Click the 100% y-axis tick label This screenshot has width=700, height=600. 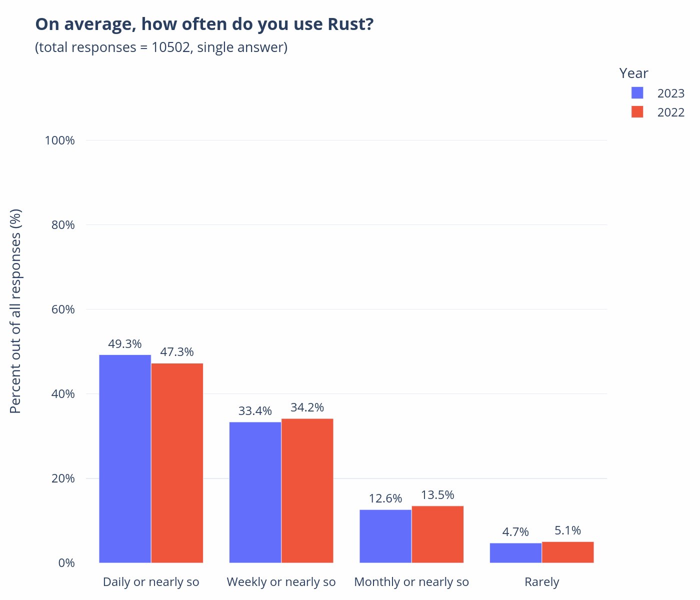[60, 140]
